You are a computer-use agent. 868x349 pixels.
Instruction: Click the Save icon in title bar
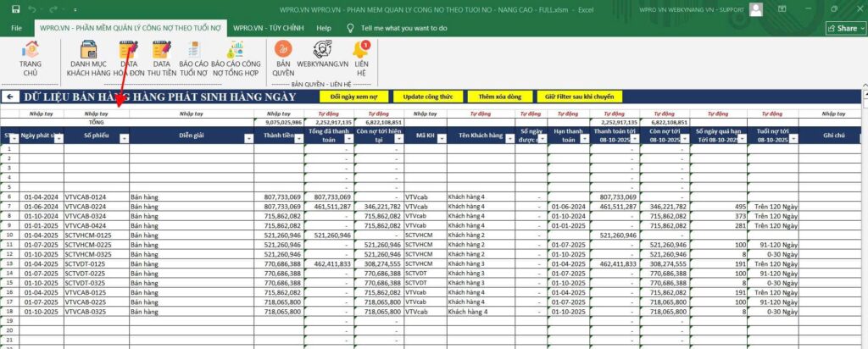point(12,8)
